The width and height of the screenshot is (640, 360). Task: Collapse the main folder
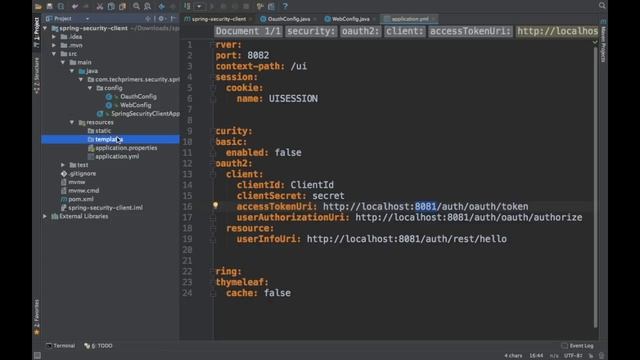pos(63,62)
